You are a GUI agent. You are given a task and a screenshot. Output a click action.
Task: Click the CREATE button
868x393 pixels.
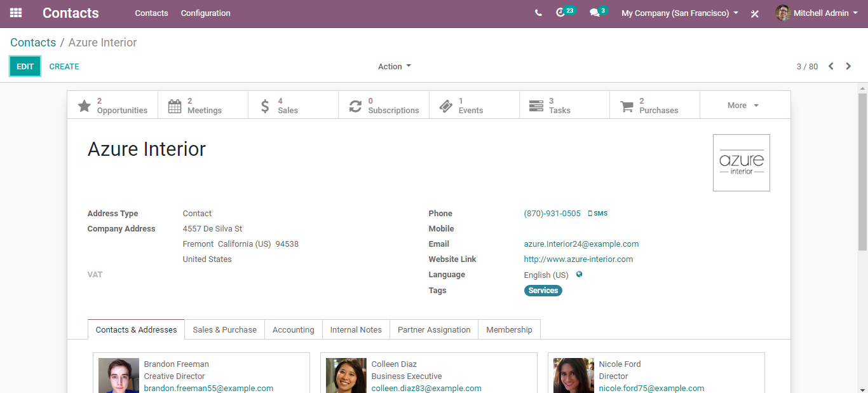pyautogui.click(x=64, y=66)
